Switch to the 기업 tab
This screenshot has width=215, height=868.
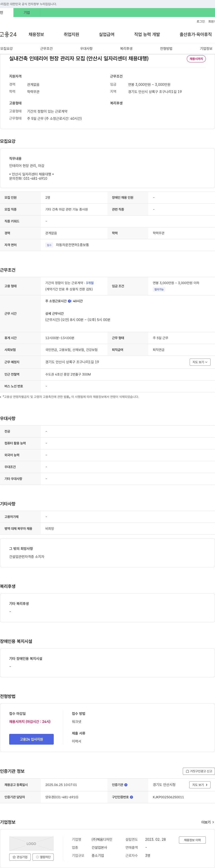(27, 13)
